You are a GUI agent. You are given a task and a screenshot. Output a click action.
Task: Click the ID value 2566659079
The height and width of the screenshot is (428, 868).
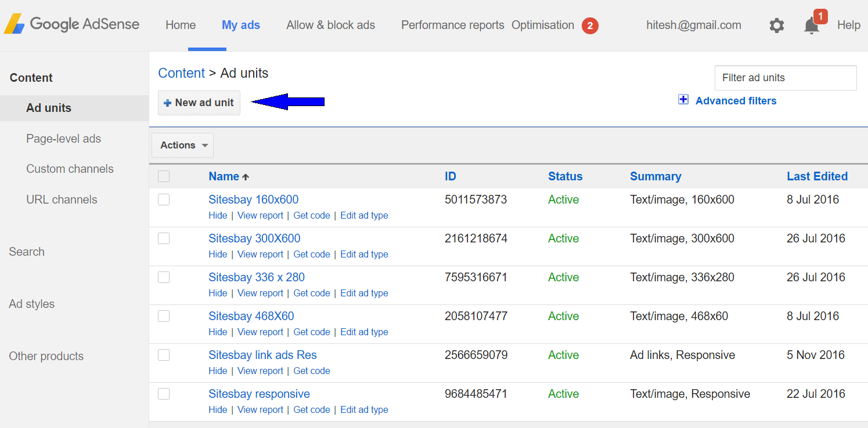[x=476, y=355]
